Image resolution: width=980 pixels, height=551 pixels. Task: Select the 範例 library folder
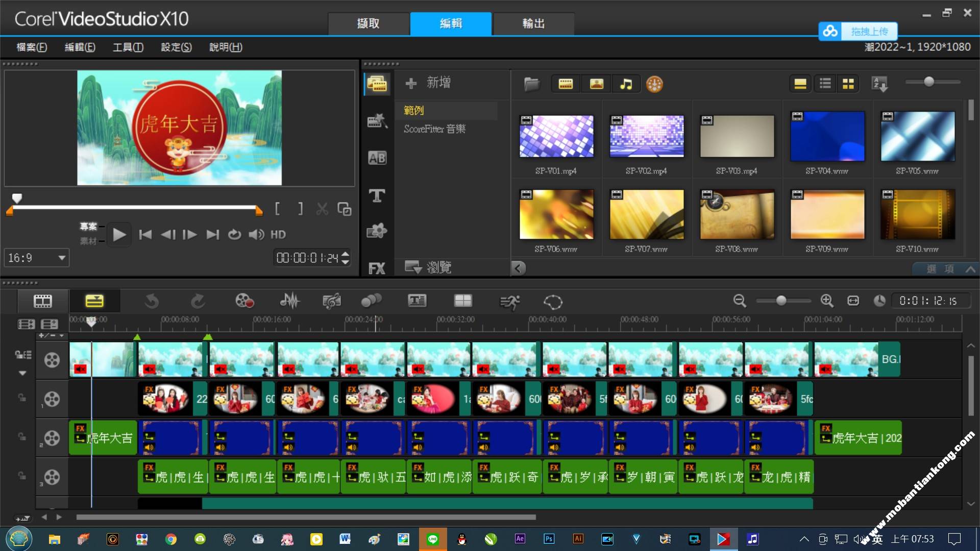[x=414, y=110]
